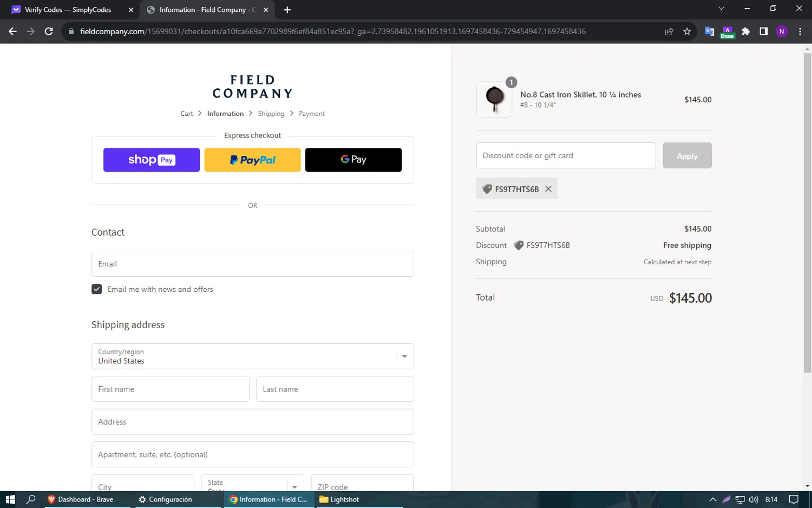Click the Free shipping discount text

687,245
